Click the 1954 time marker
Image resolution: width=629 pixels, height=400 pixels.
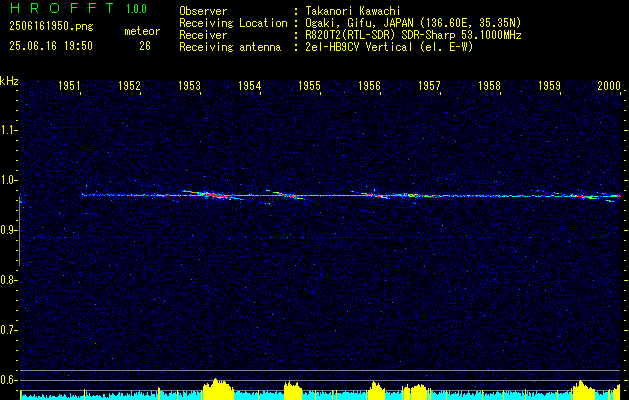(x=250, y=85)
